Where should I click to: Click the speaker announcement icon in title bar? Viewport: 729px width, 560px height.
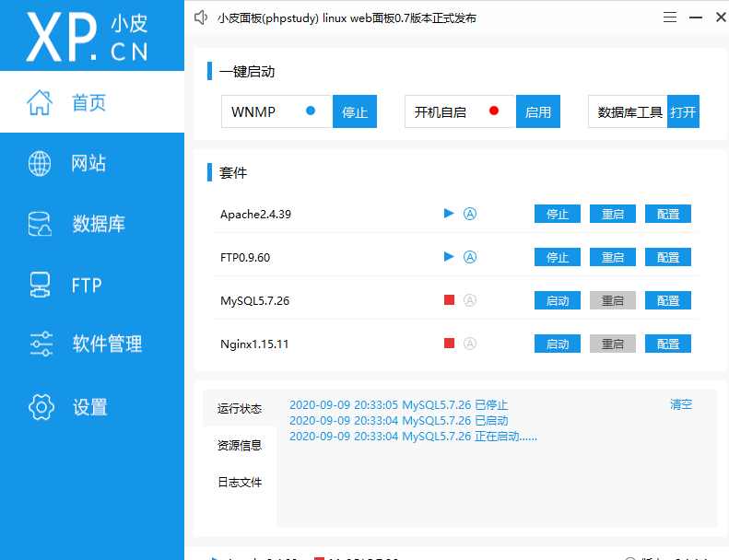pos(201,17)
